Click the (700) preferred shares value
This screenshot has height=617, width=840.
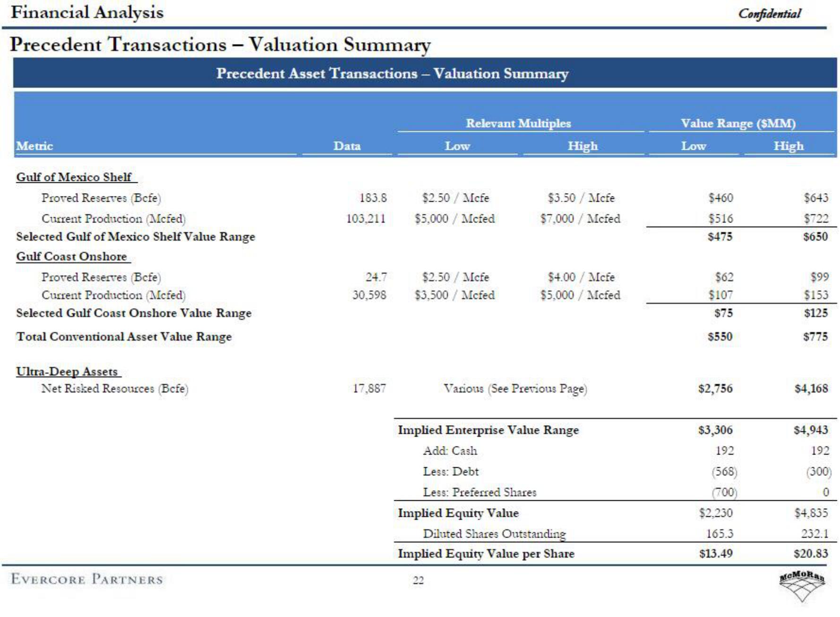point(724,493)
